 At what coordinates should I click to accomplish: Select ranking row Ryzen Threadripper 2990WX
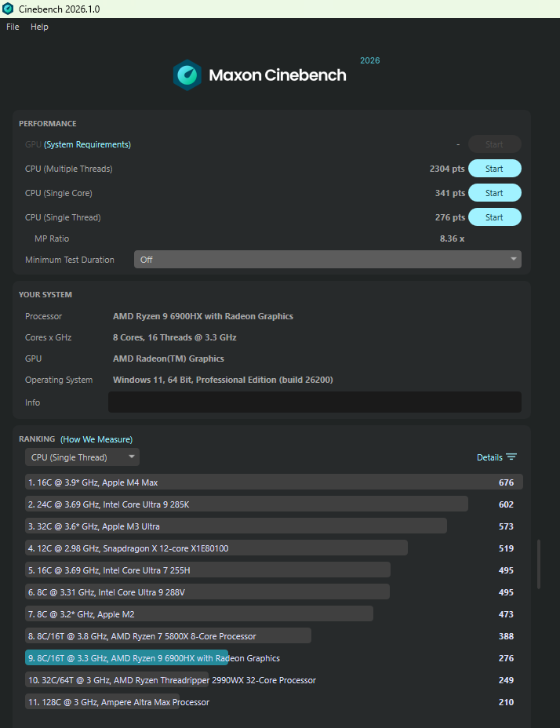point(274,679)
